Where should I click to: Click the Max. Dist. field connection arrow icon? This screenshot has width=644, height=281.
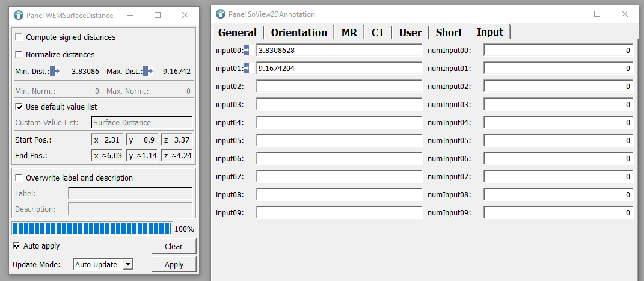[148, 72]
